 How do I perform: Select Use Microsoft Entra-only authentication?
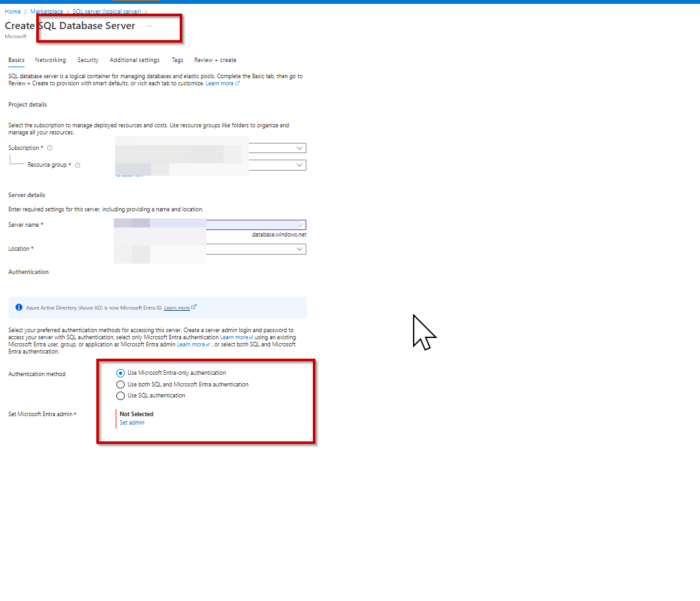(x=120, y=373)
